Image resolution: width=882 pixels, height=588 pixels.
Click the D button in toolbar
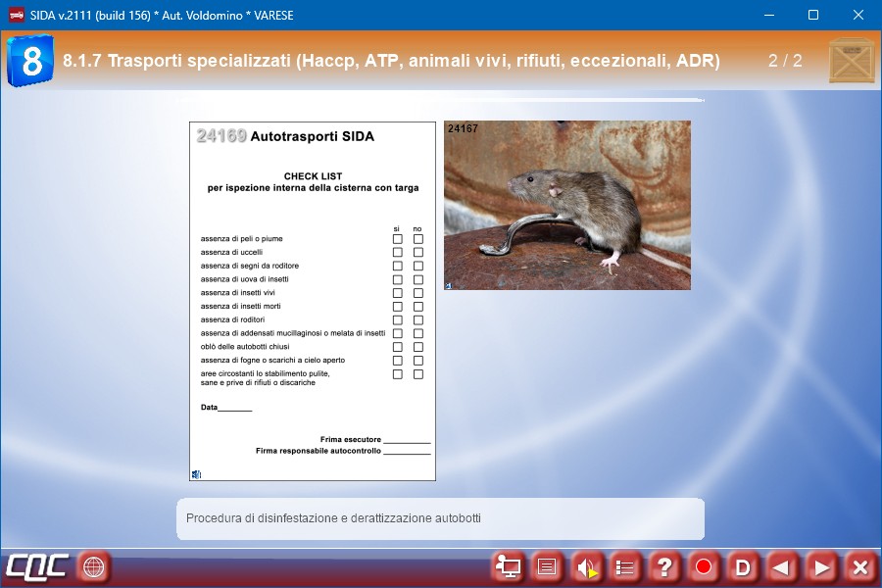(743, 566)
